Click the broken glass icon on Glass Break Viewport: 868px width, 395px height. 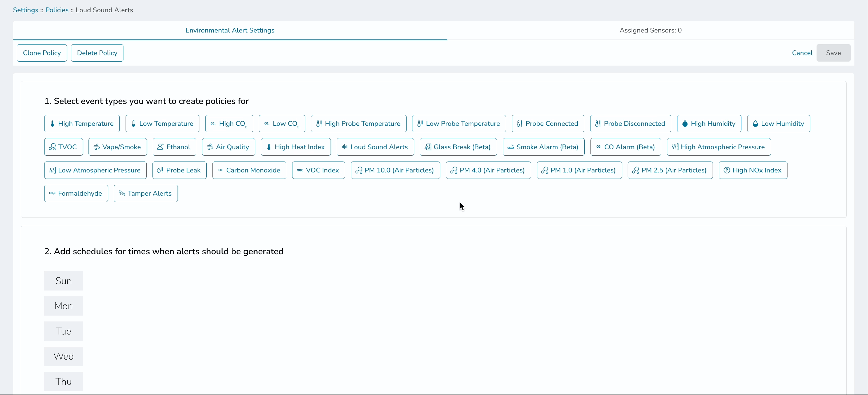428,147
